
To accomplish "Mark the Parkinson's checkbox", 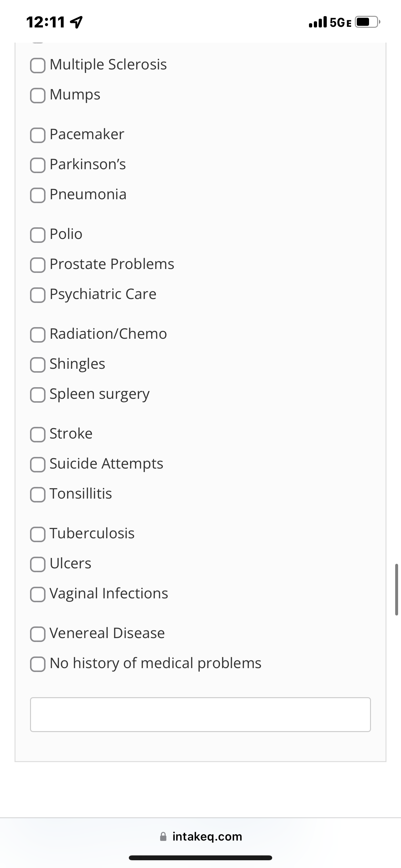I will click(37, 165).
